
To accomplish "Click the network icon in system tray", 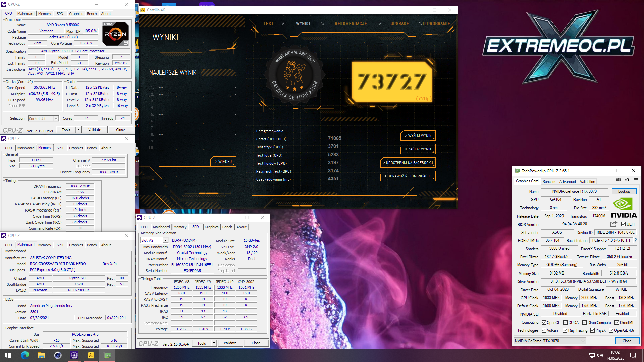I will click(592, 355).
